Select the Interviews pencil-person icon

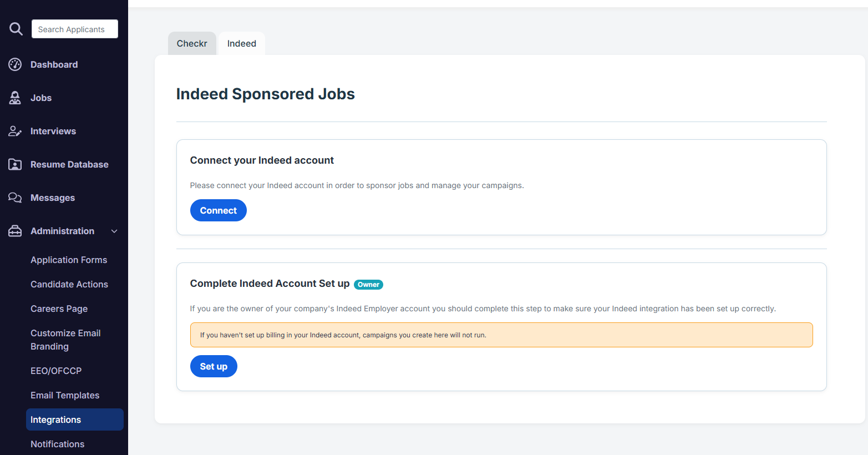pos(15,131)
